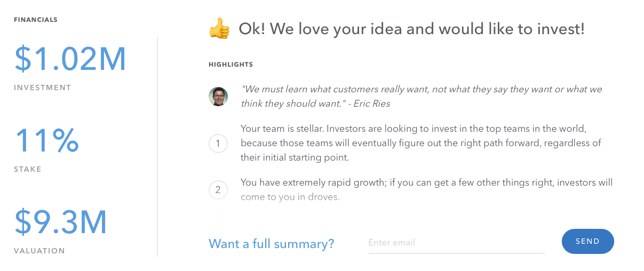Click the number 1 circle badge
Image resolution: width=644 pixels, height=271 pixels.
pyautogui.click(x=218, y=144)
